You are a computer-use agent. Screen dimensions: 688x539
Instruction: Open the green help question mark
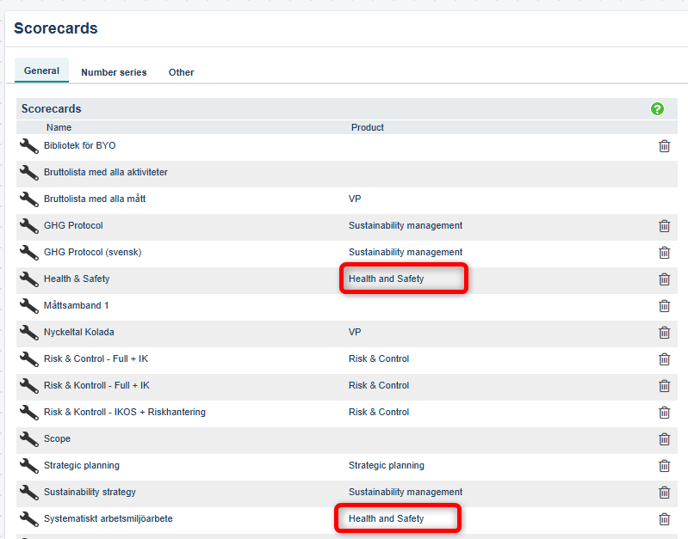pos(657,108)
